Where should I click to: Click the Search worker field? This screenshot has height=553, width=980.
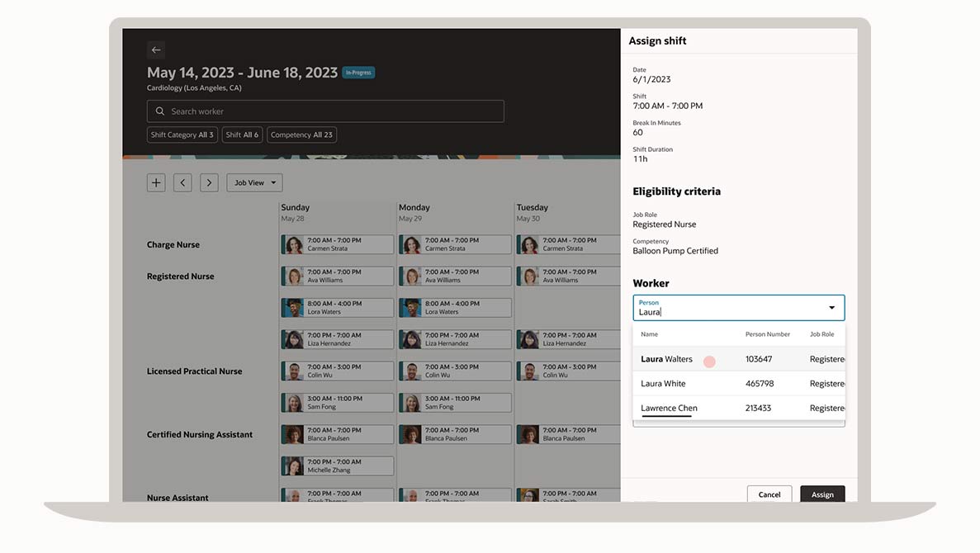(x=330, y=111)
